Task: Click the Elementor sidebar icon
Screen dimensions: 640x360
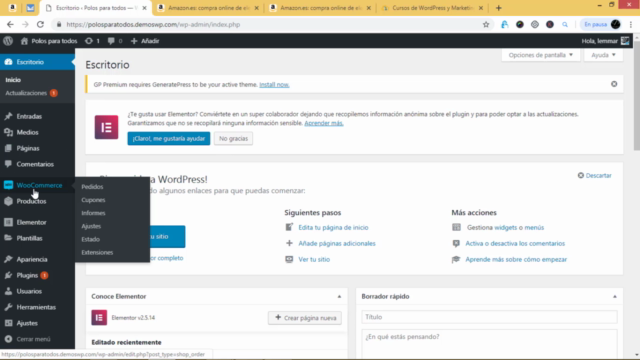Action: tap(8, 222)
